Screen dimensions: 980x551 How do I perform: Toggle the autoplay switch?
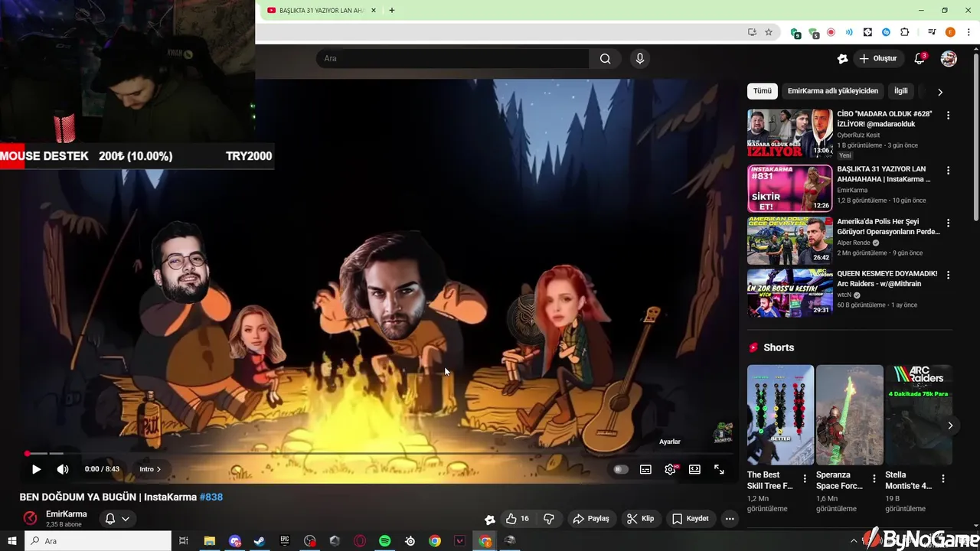[621, 469]
